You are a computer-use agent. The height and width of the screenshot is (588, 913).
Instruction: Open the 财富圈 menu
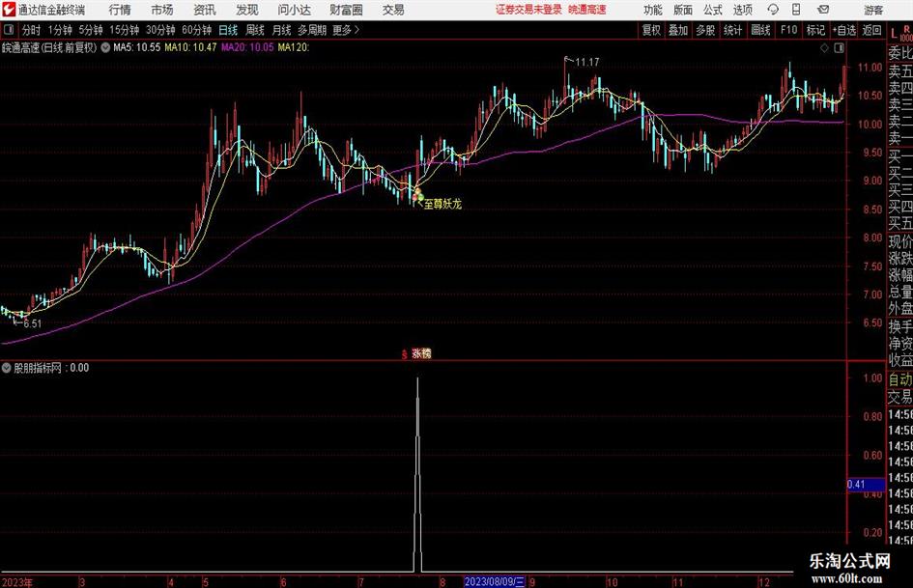pos(346,10)
